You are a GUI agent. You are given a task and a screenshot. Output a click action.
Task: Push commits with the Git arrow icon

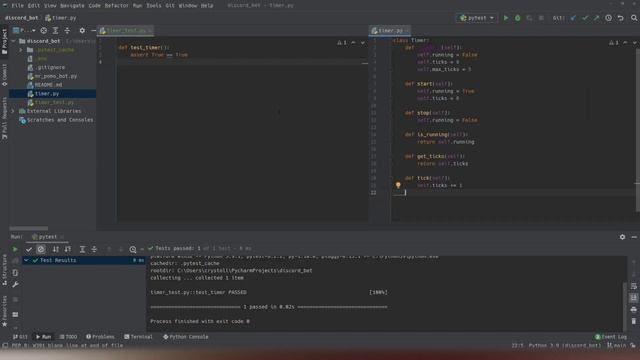pos(597,18)
